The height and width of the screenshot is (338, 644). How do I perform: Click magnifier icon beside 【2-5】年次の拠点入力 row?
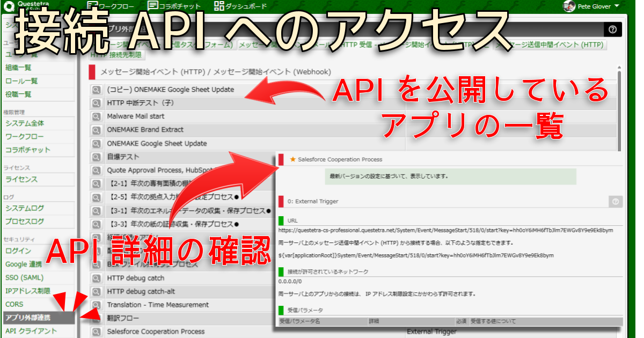pos(97,197)
